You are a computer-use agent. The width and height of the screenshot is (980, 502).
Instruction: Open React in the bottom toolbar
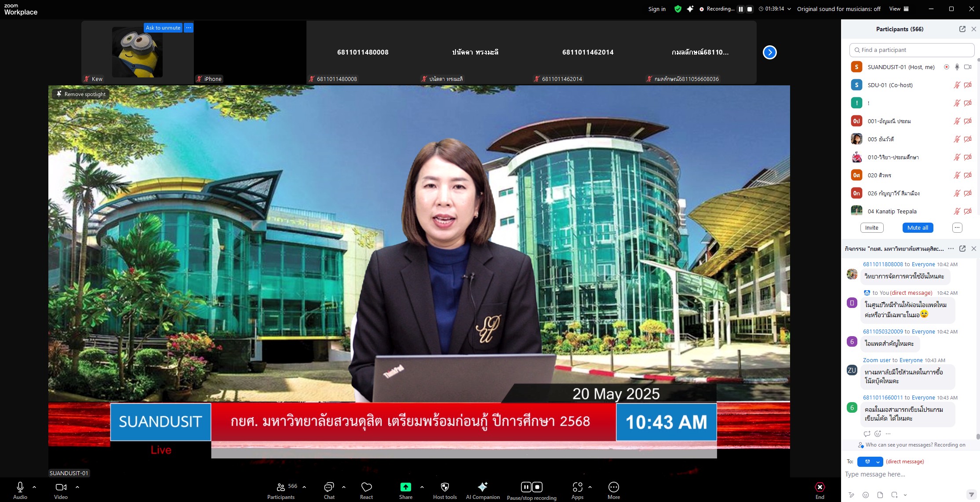click(x=366, y=490)
